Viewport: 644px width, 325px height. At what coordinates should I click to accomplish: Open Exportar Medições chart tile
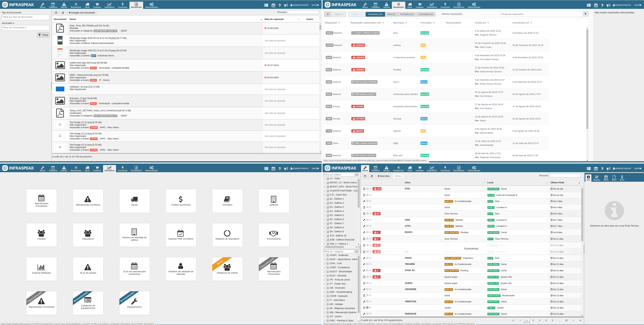[x=42, y=269]
